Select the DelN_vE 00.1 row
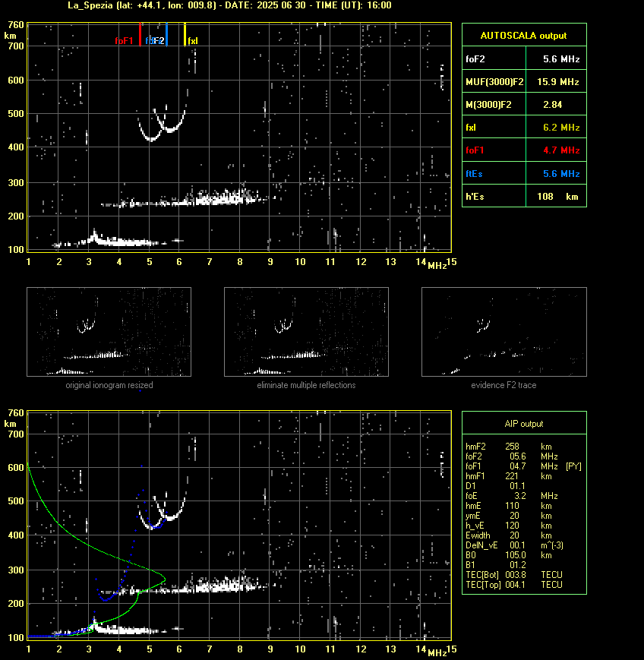Image resolution: width=644 pixels, height=660 pixels. point(514,545)
